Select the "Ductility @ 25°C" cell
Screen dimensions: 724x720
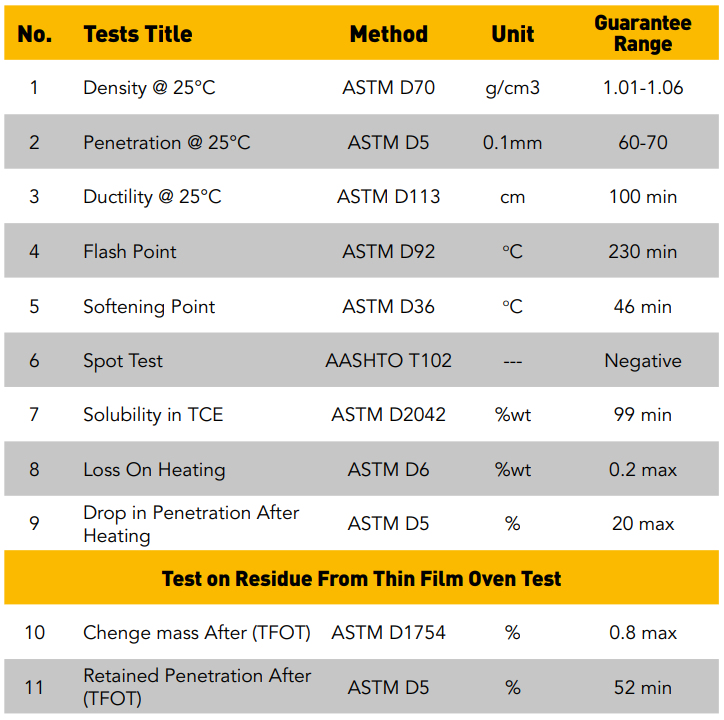pos(152,197)
